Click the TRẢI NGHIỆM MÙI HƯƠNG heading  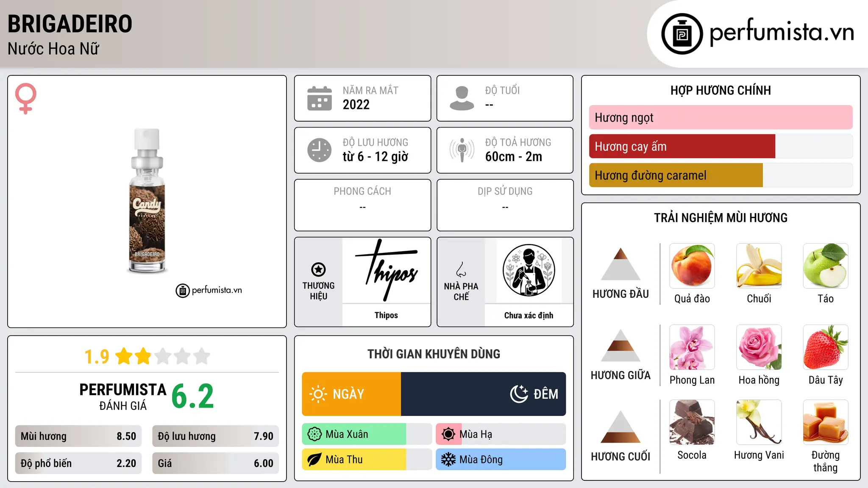pos(721,218)
